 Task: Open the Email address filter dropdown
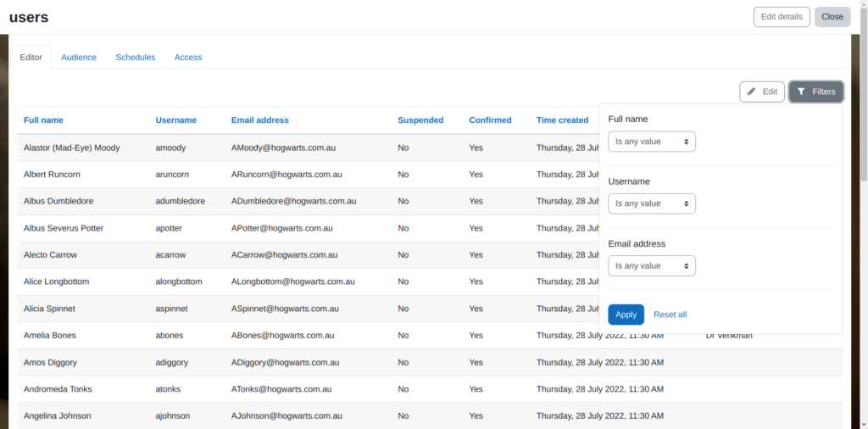[x=652, y=265]
